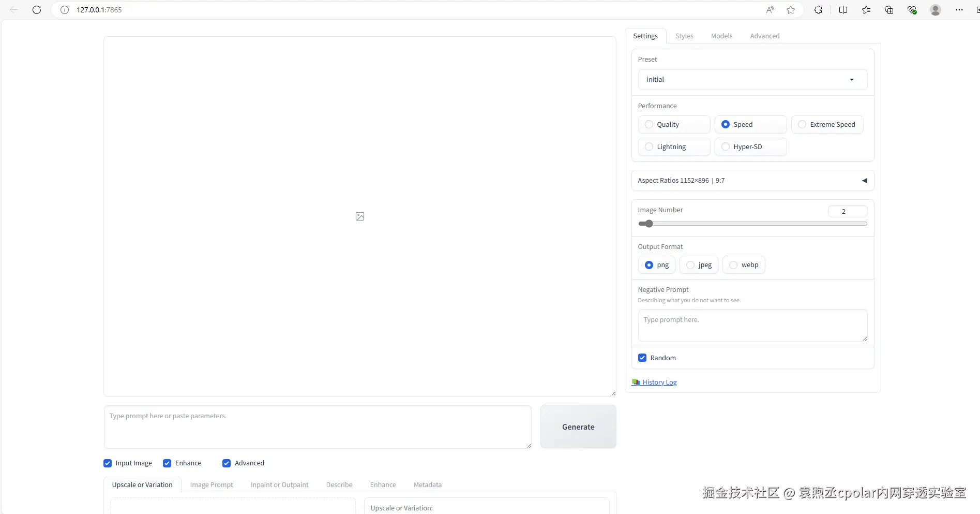Open the Upscale or Variation tab
Image resolution: width=980 pixels, height=514 pixels.
click(142, 484)
